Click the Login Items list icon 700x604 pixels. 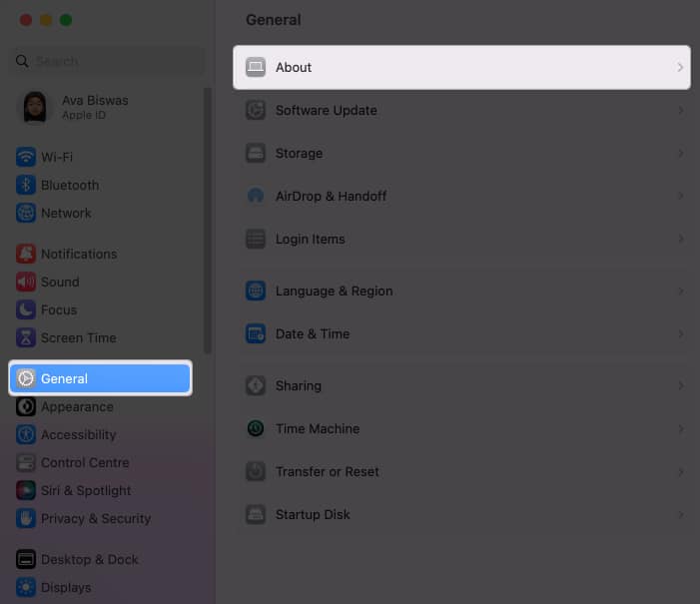256,239
